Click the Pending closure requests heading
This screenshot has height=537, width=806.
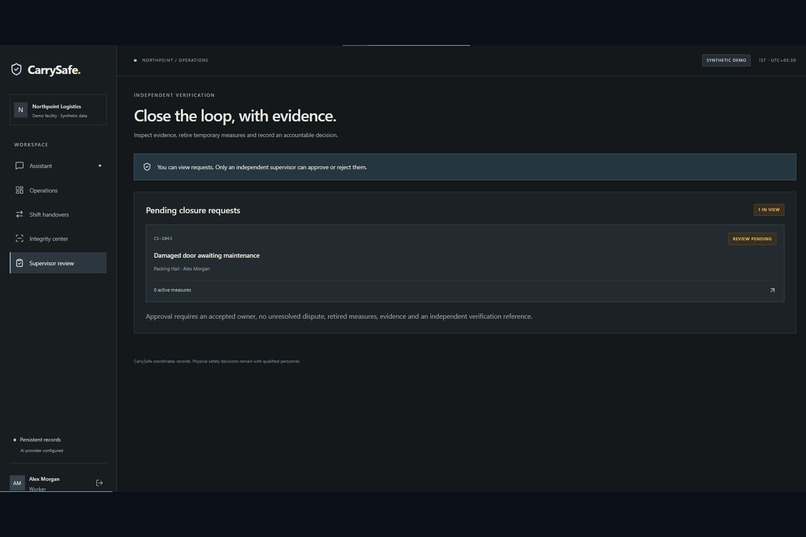pyautogui.click(x=193, y=210)
